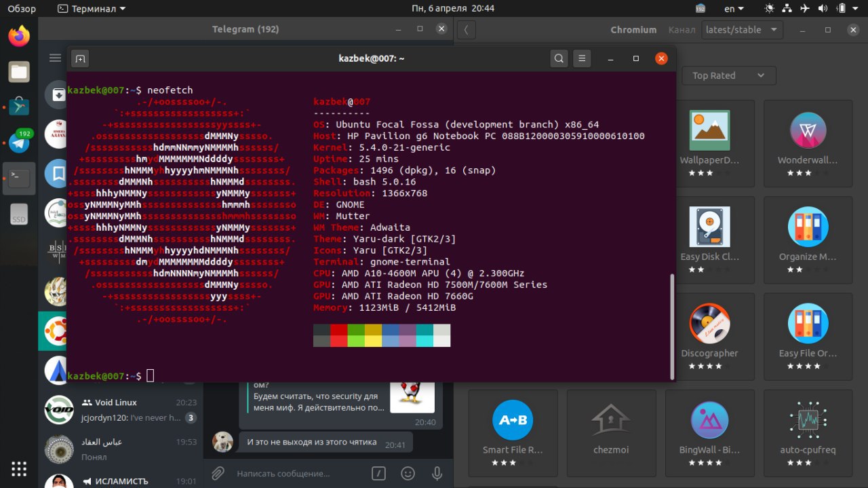Open the latest/stable channel dropdown
The image size is (868, 488).
tap(742, 30)
